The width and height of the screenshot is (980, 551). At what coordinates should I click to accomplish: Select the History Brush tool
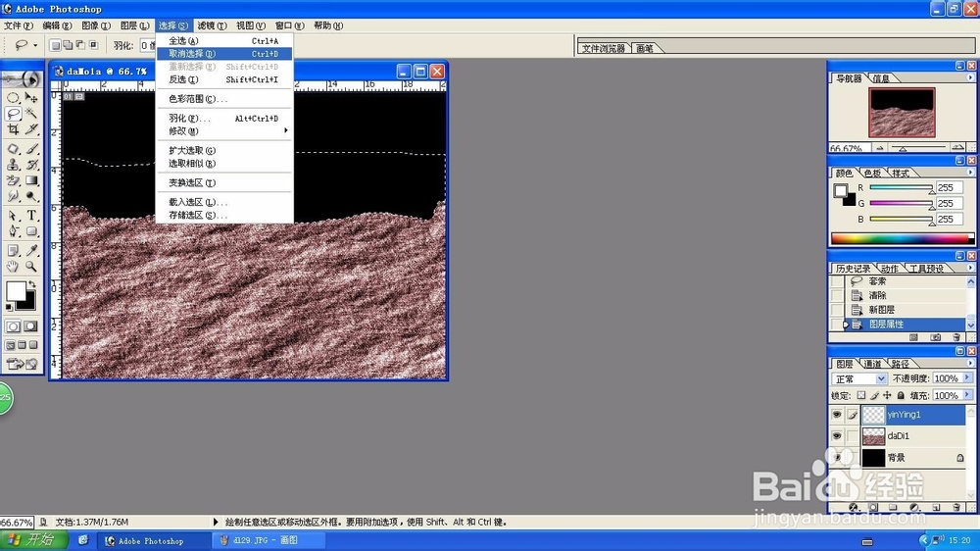[31, 165]
